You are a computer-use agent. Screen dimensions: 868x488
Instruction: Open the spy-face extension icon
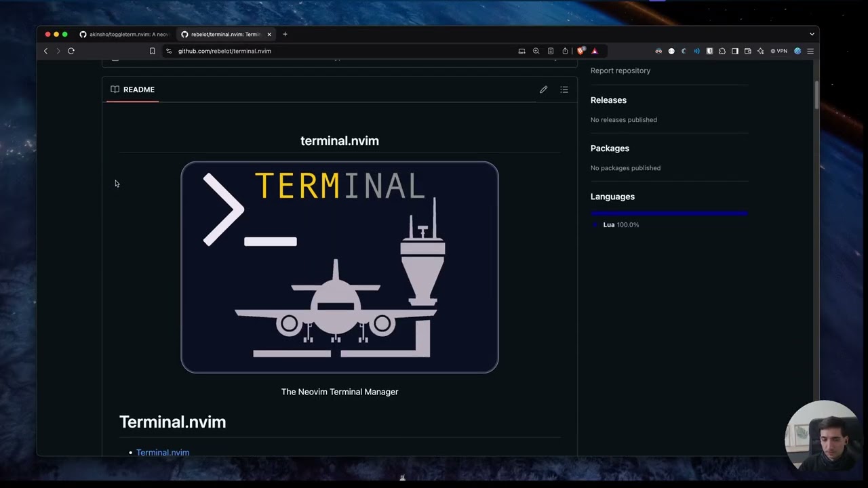pos(658,51)
